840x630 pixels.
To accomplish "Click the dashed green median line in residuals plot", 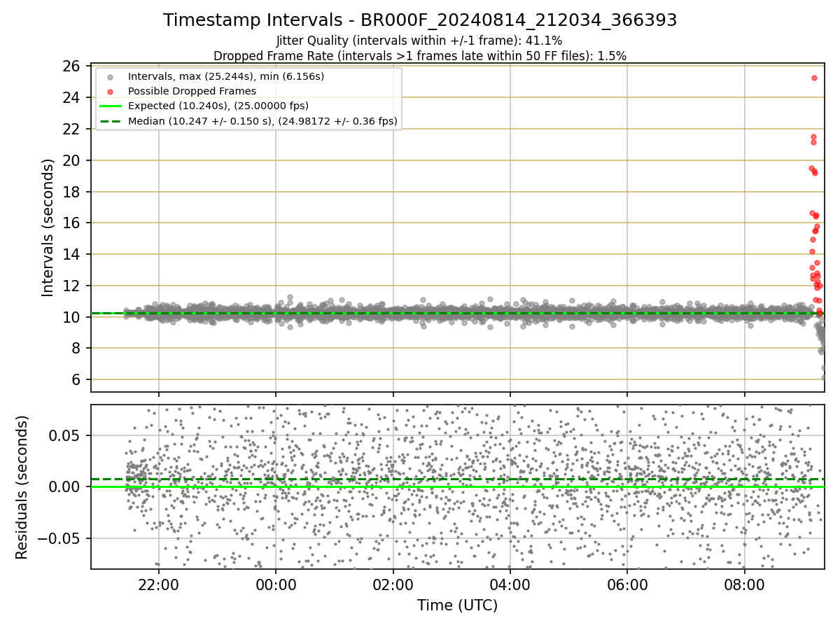I will [x=457, y=479].
